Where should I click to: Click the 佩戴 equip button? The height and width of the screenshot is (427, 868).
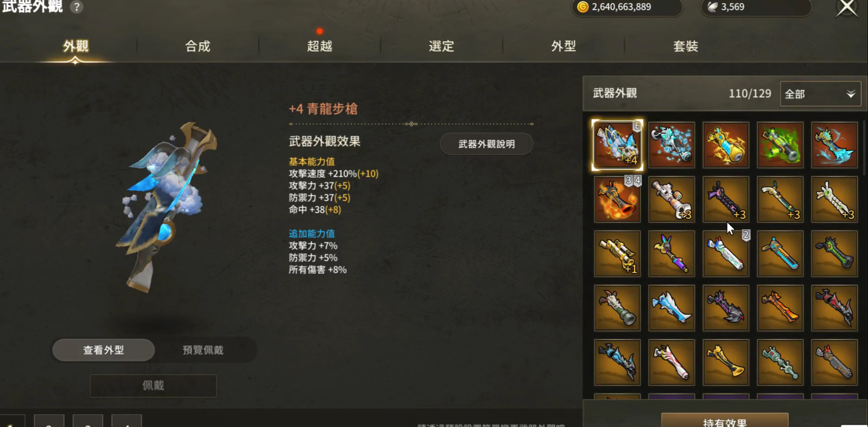pyautogui.click(x=153, y=386)
